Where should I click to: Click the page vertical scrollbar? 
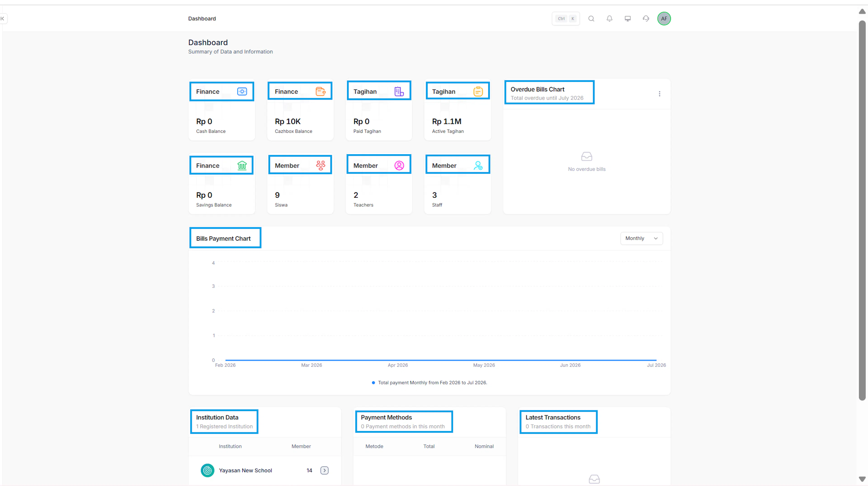pyautogui.click(x=862, y=210)
